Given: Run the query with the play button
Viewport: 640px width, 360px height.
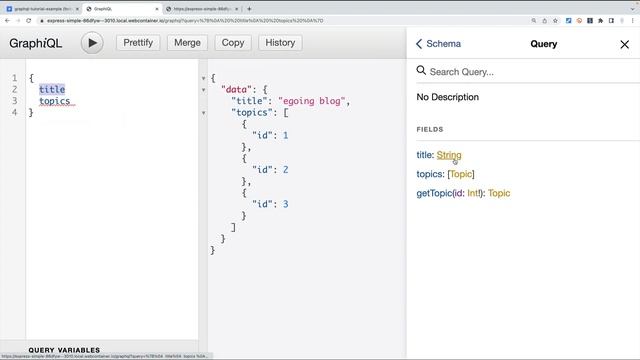Looking at the screenshot, I should pos(92,43).
